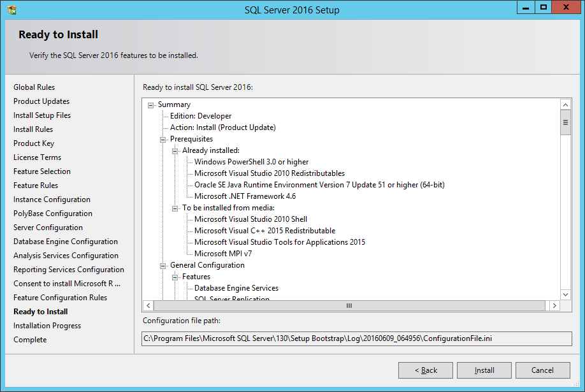Select Database Engine Configuration step
The height and width of the screenshot is (392, 585).
tap(66, 241)
